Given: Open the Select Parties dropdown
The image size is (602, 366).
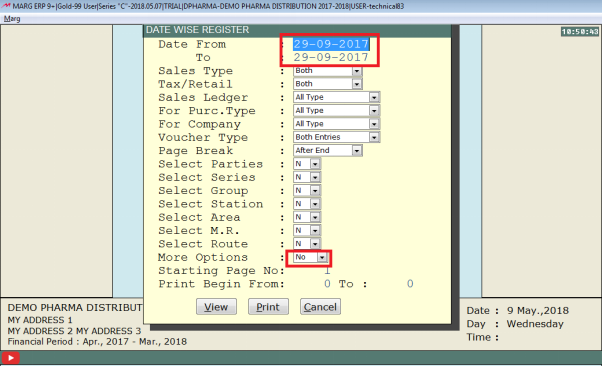Looking at the screenshot, I should [315, 164].
